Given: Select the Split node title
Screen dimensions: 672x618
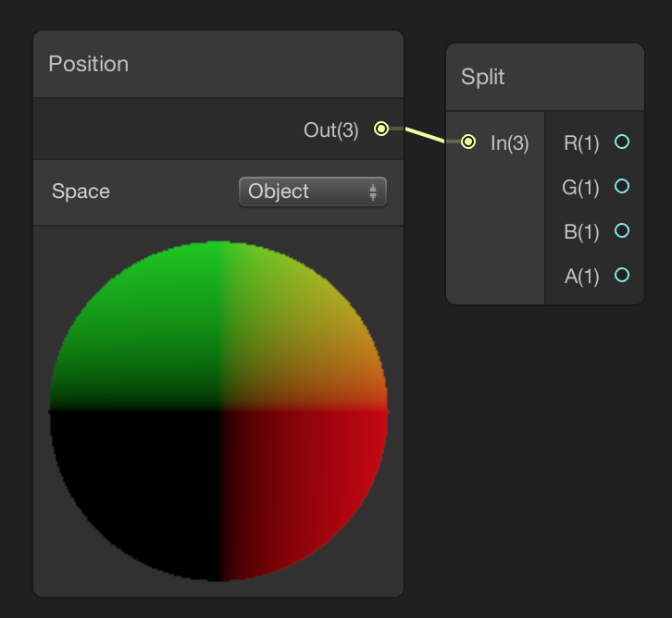Looking at the screenshot, I should (x=482, y=77).
